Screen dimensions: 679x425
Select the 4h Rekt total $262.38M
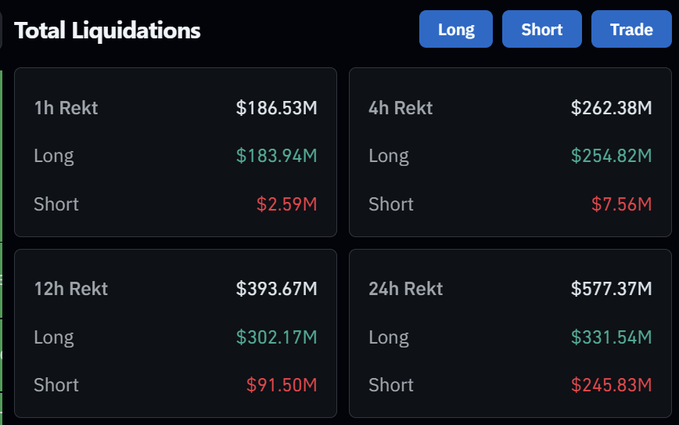click(611, 108)
